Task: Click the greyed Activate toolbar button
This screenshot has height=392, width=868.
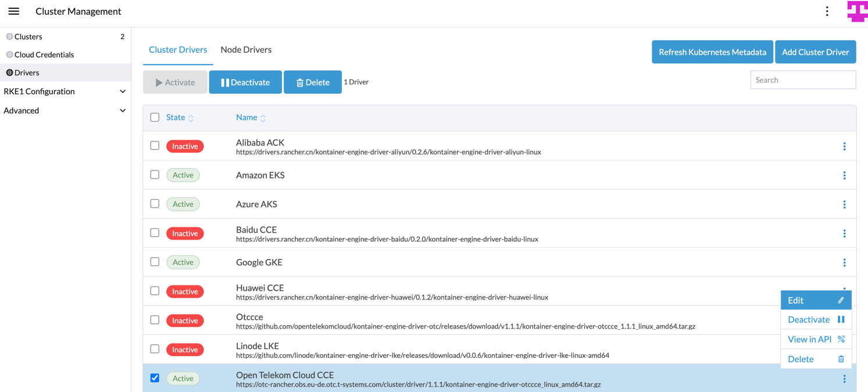Action: click(x=175, y=82)
